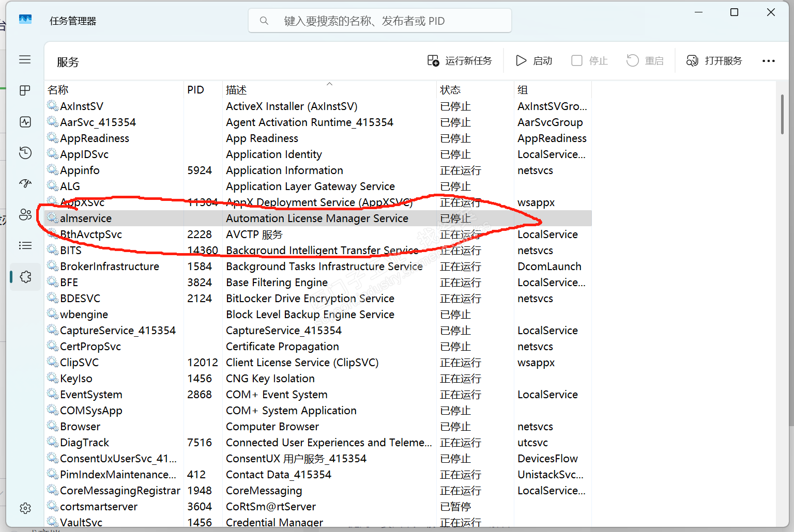Click the Base Filtering Engine description
Viewport: 794px width, 532px height.
point(277,283)
